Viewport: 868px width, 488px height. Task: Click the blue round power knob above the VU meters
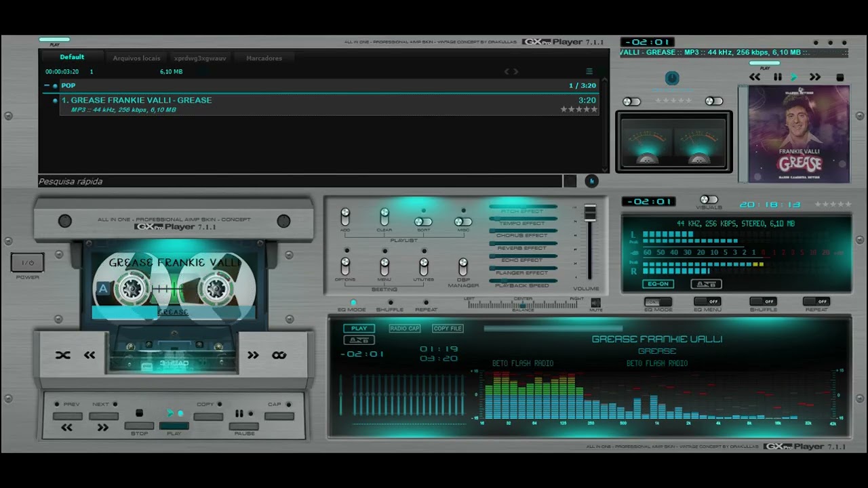(x=671, y=79)
